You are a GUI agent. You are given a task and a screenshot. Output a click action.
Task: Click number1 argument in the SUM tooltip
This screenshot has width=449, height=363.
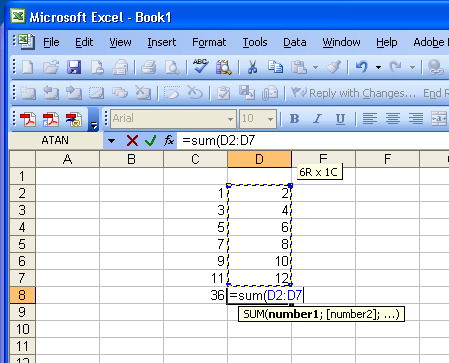pos(294,314)
